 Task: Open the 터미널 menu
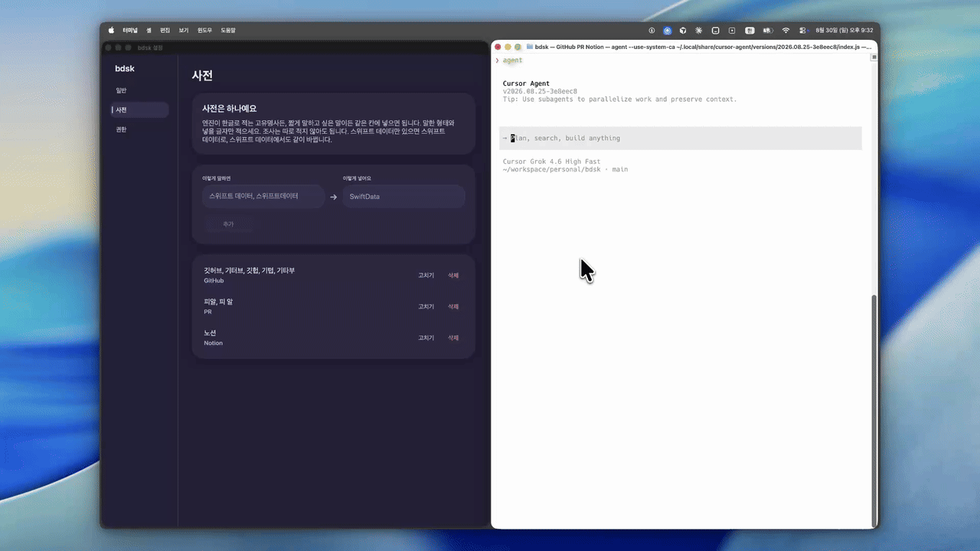pos(130,31)
